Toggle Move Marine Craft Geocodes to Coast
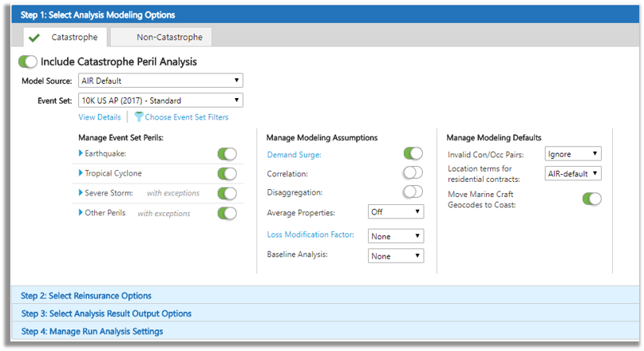The height and width of the screenshot is (351, 644). pos(592,199)
